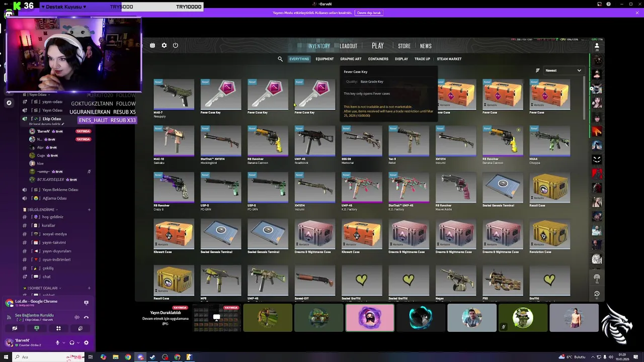Select the Revolution Case item
Image resolution: width=644 pixels, height=362 pixels.
tap(549, 236)
